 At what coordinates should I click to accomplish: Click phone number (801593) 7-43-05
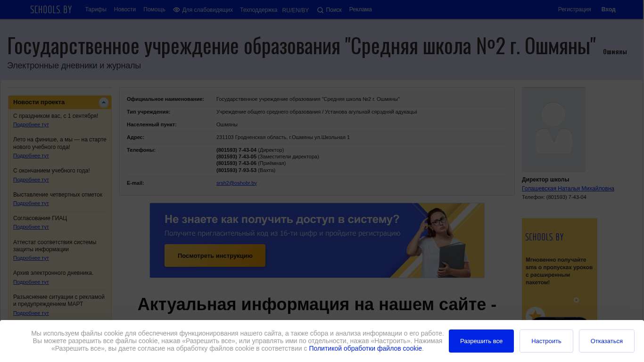(x=236, y=156)
